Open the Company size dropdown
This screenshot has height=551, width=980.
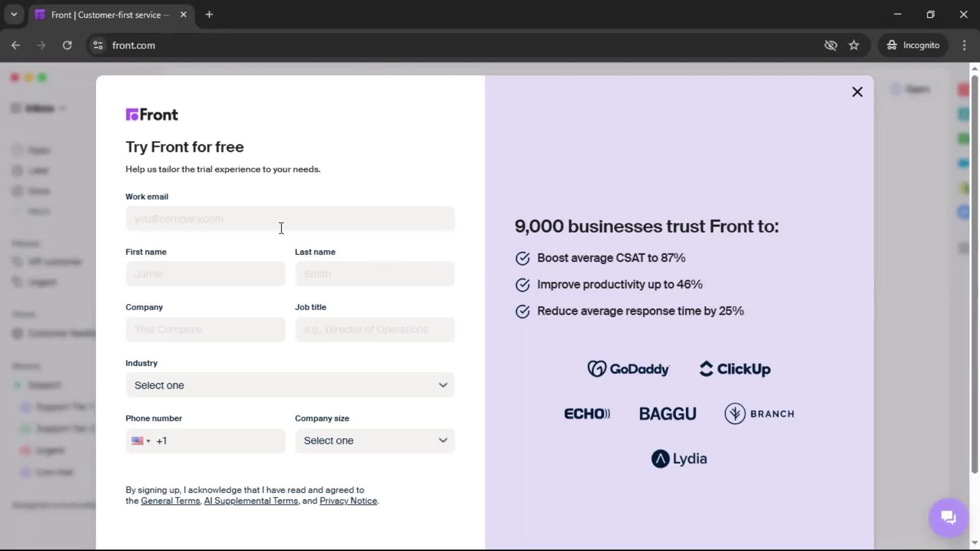374,440
